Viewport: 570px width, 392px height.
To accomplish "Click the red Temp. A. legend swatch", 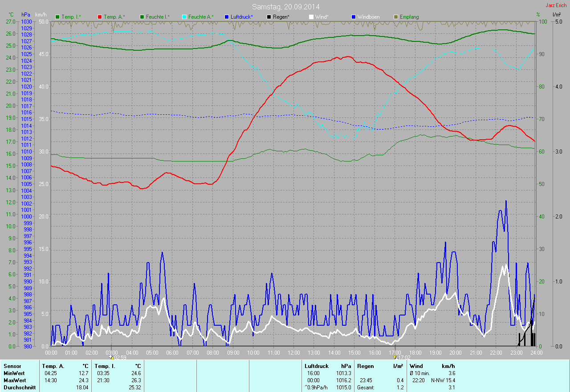I will 99,17.
